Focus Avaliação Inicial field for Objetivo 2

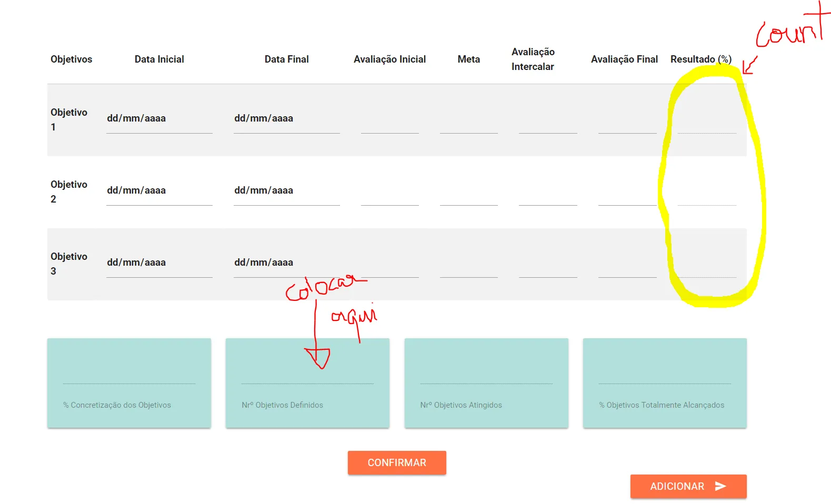tap(390, 191)
